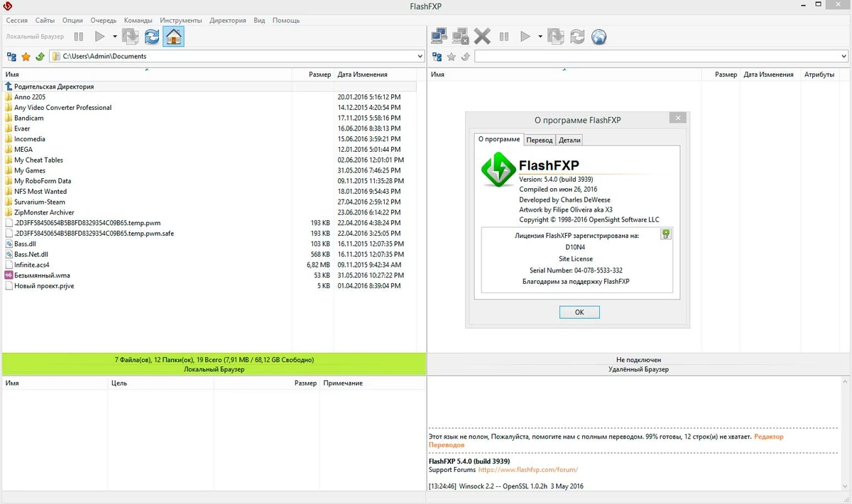Click the small green license icon in dialog
Viewport: 852px width, 504px height.
[665, 234]
